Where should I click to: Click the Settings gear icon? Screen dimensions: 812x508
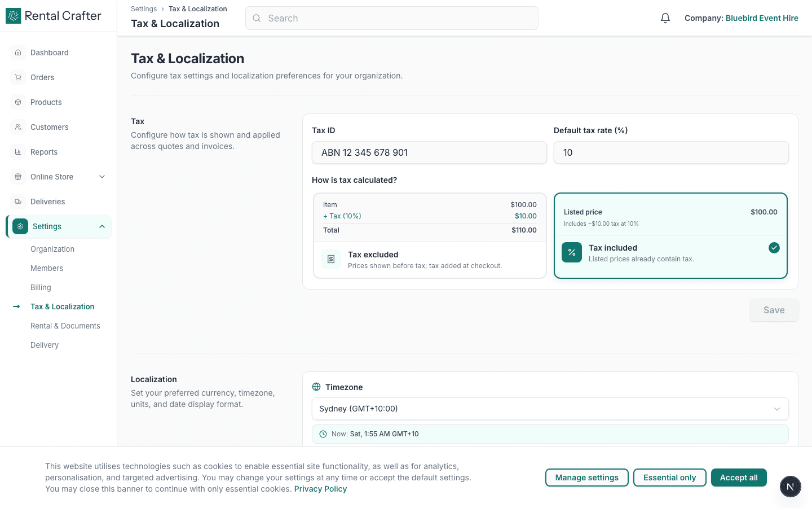click(x=20, y=226)
